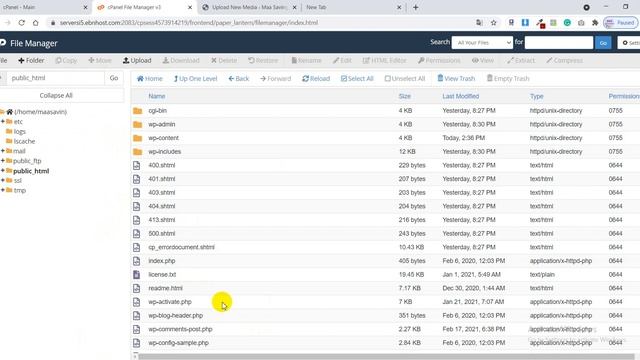Click the Rename toolbar item
Viewport: 640px width, 360px height.
pos(307,60)
